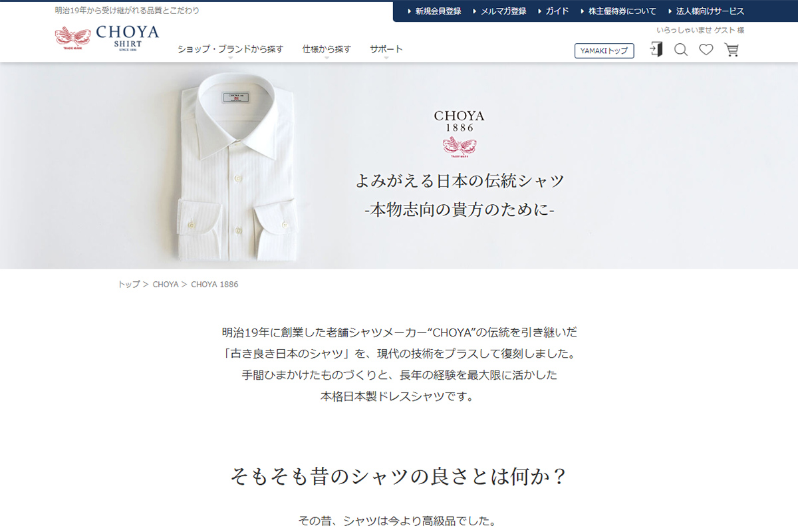Click the CHOYA 1886 banner logo text
Image resolution: width=798 pixels, height=532 pixels.
pyautogui.click(x=459, y=120)
